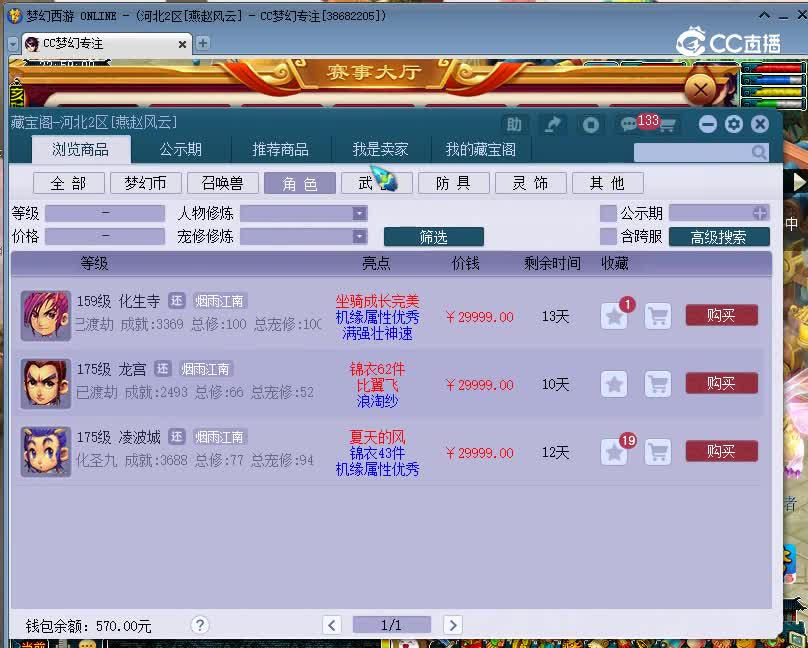This screenshot has height=648, width=808.
Task: Favorite the 175级 龙宫 listing star
Action: (x=614, y=384)
